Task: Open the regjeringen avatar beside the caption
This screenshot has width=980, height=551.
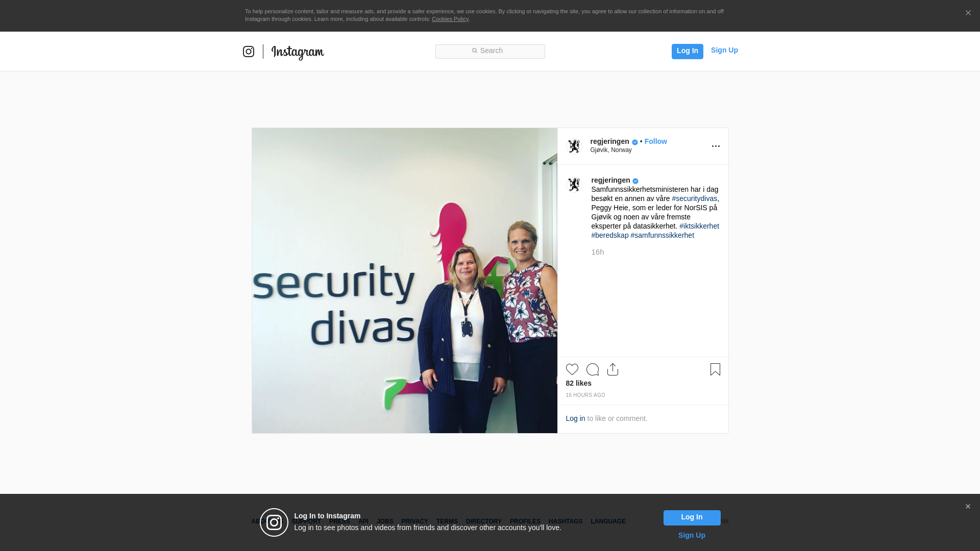Action: point(574,185)
